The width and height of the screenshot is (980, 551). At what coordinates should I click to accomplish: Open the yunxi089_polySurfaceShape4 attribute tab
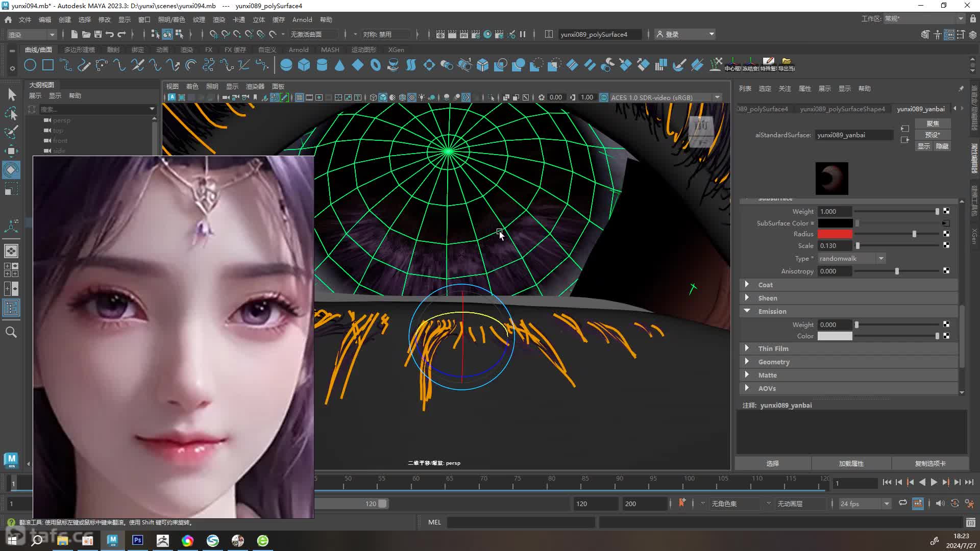tap(842, 109)
